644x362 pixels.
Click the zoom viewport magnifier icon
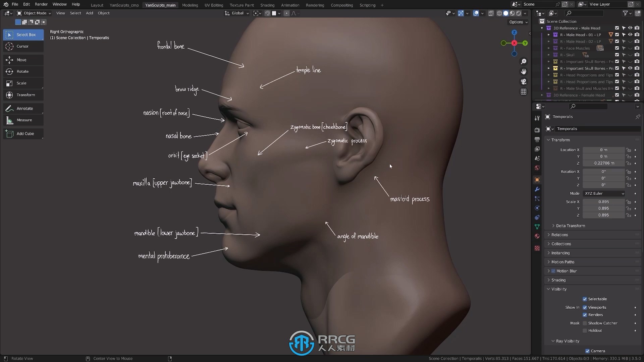click(x=524, y=62)
